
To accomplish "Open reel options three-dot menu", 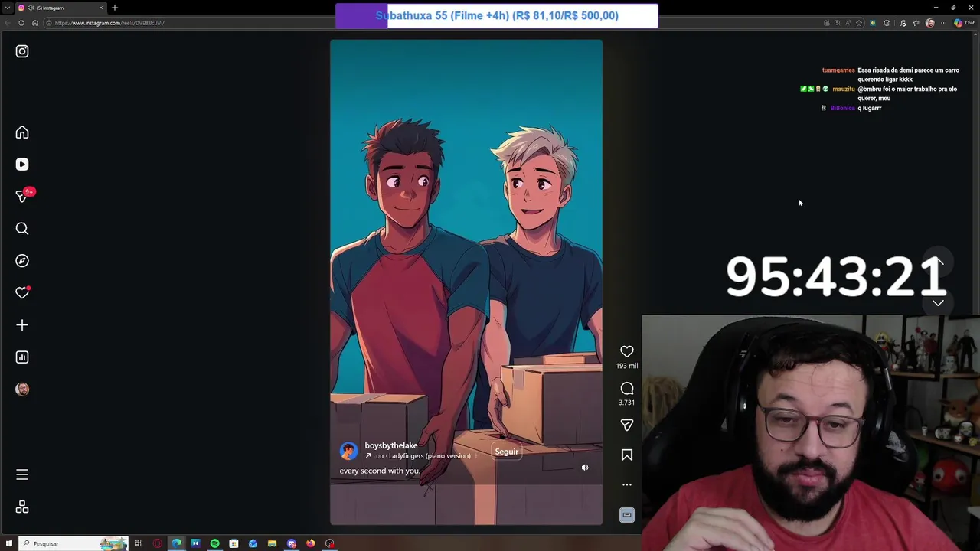I will 627,484.
